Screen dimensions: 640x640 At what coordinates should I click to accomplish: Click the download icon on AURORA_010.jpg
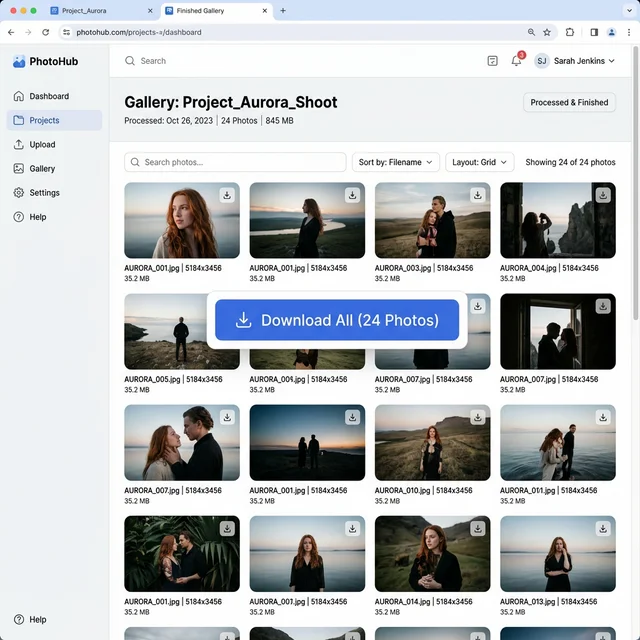(477, 417)
